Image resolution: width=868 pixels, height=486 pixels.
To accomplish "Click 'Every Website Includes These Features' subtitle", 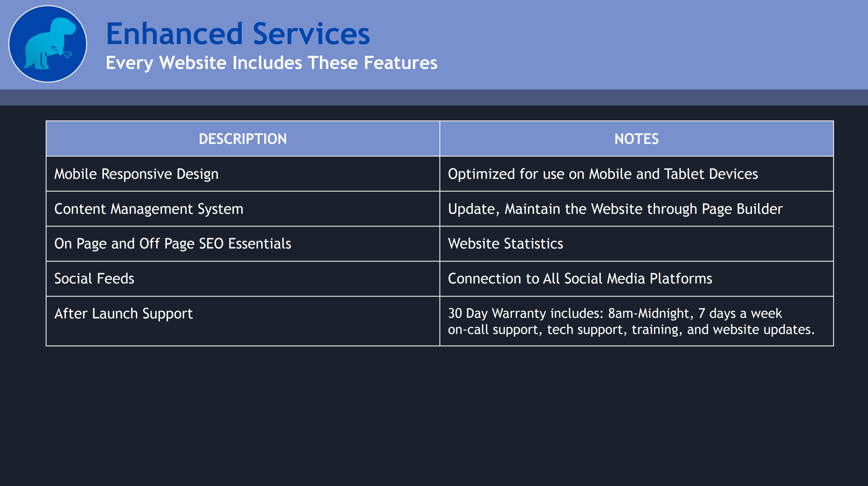I will click(272, 63).
